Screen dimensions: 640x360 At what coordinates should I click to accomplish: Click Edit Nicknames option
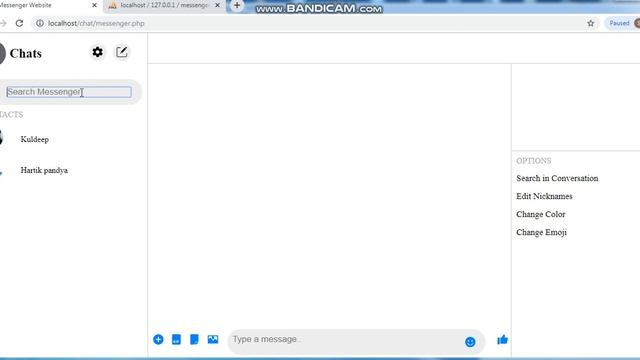point(544,196)
